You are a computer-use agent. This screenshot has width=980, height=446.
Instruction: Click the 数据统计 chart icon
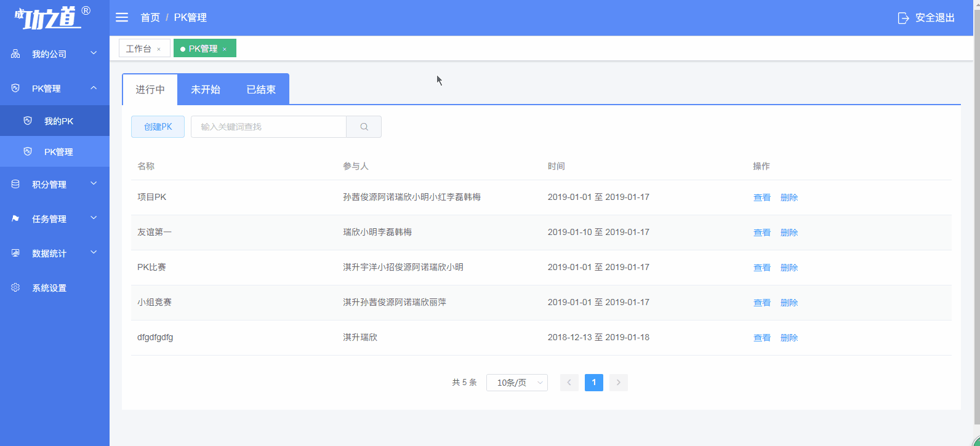coord(15,253)
